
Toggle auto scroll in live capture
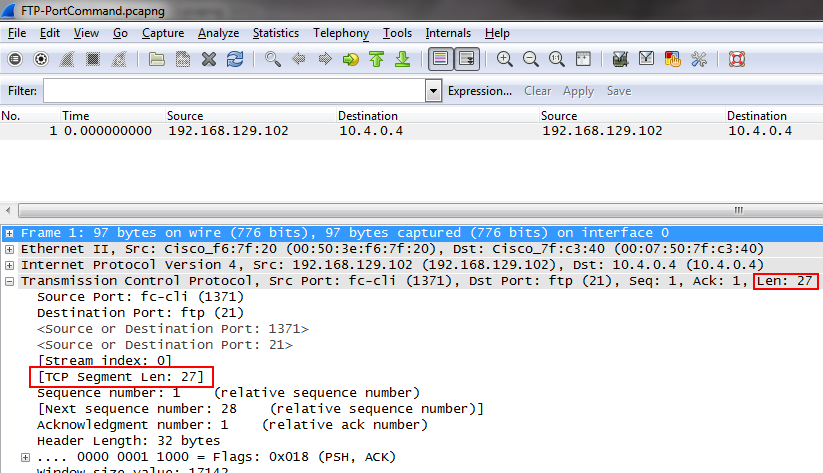coord(467,59)
